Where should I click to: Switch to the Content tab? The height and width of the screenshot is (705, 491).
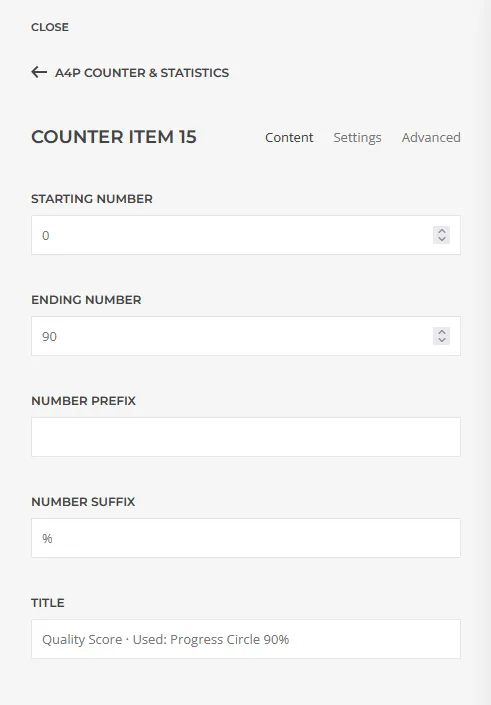(289, 137)
